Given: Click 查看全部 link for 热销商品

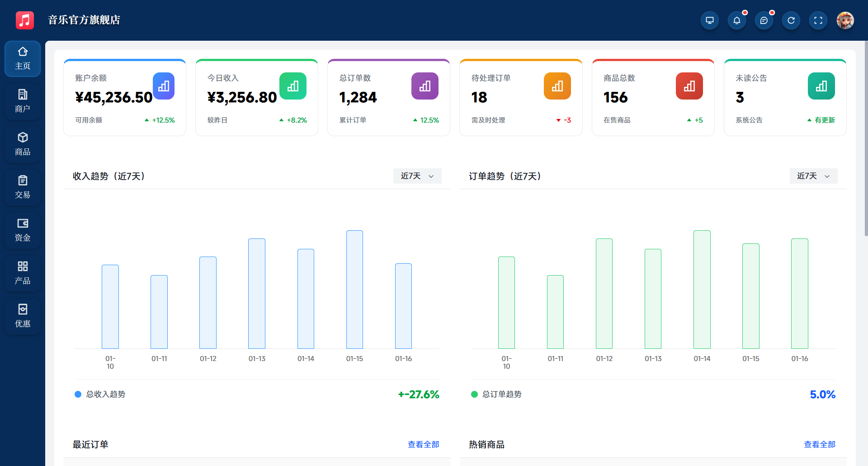Looking at the screenshot, I should pos(819,444).
